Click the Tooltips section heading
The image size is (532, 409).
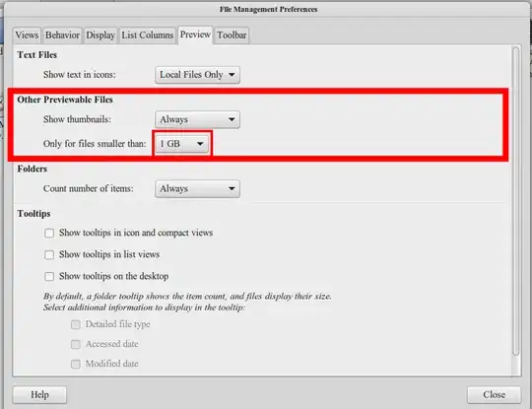pyautogui.click(x=33, y=214)
